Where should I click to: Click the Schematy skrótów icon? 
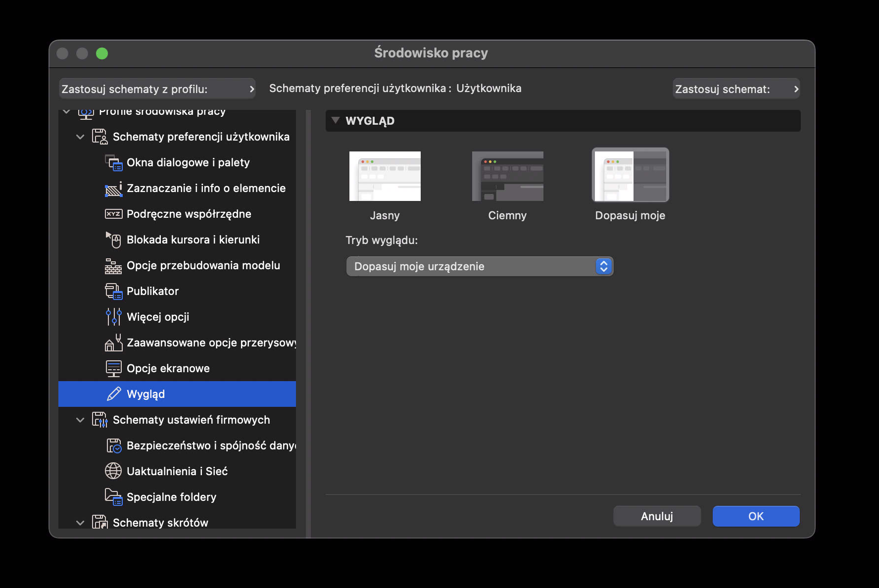coord(99,522)
